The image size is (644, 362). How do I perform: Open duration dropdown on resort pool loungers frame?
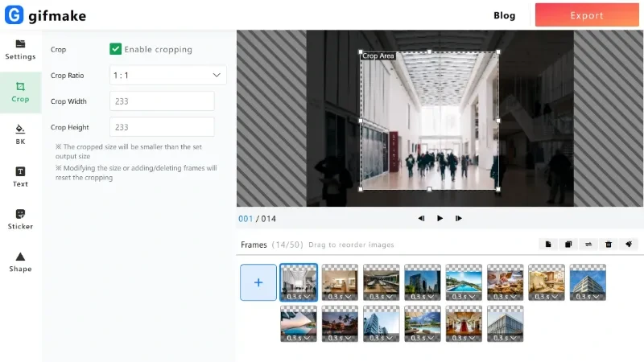click(423, 338)
